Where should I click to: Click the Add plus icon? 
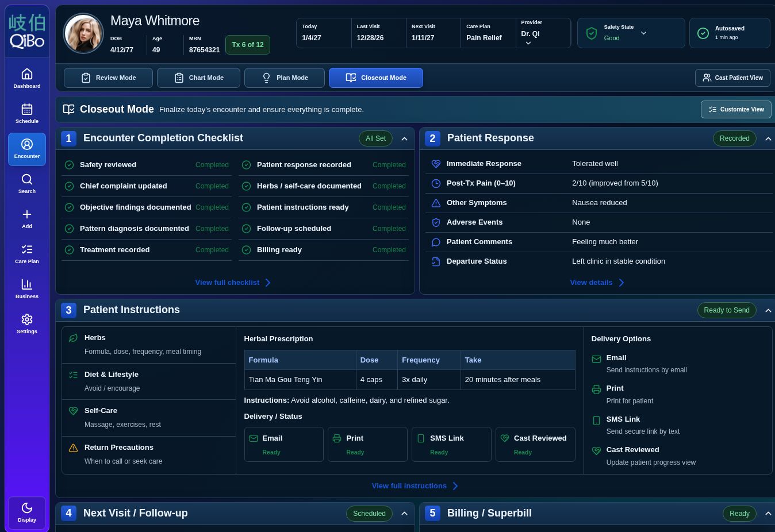27,214
